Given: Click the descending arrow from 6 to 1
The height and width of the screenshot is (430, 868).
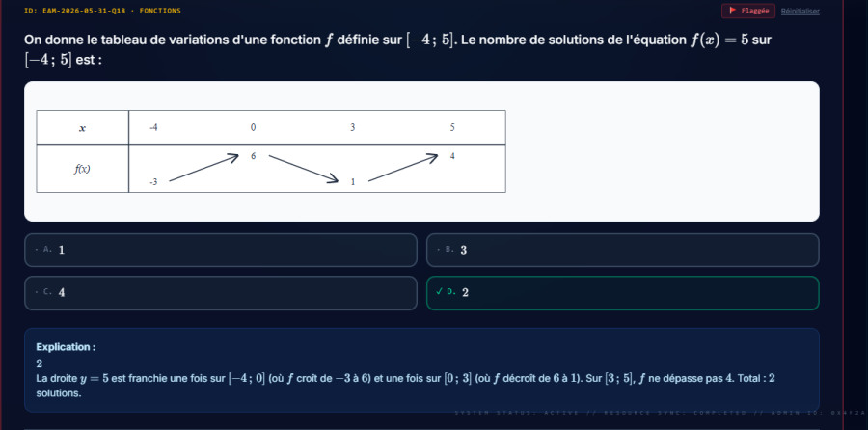Looking at the screenshot, I should point(304,168).
